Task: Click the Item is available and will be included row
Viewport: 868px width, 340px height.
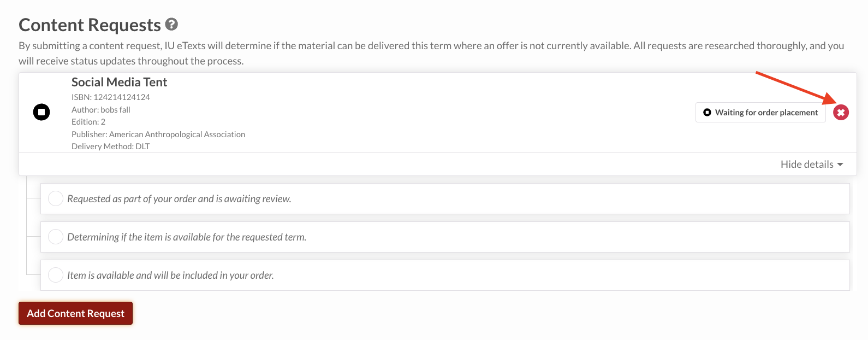Action: pos(445,275)
